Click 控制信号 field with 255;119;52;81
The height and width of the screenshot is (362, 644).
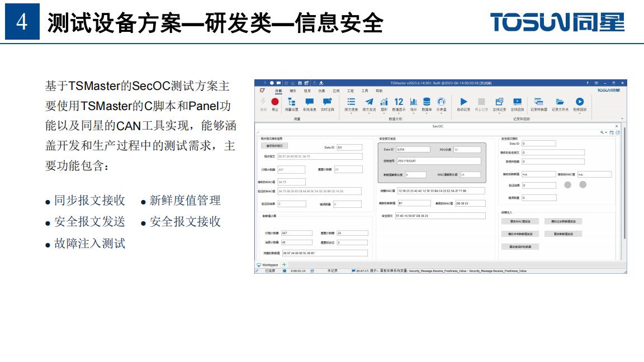(439, 161)
